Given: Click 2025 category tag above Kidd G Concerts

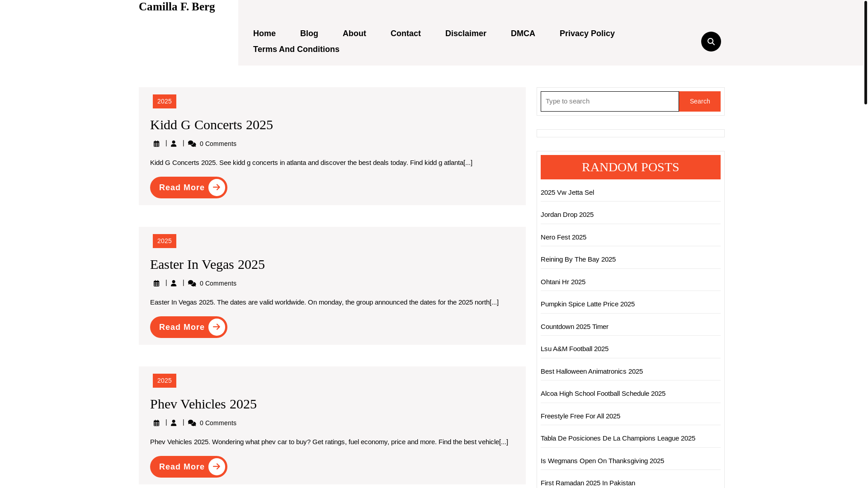Looking at the screenshot, I should [165, 101].
